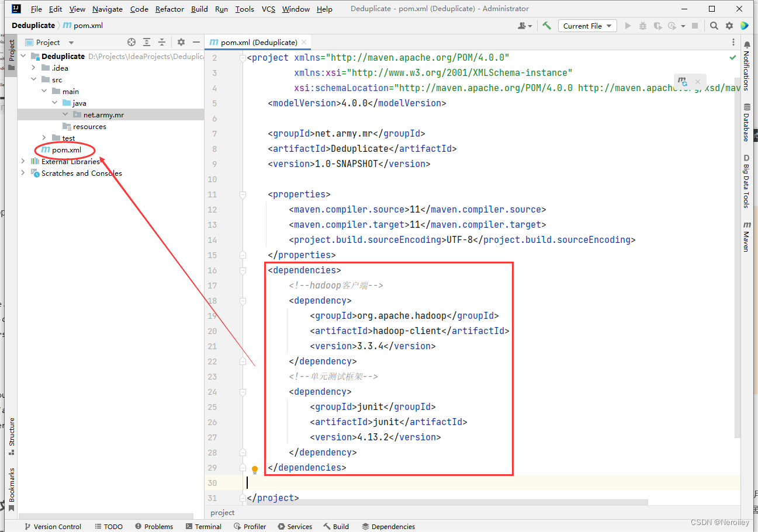Click the project breadcrumb below editor
This screenshot has width=758, height=532.
coord(223,513)
